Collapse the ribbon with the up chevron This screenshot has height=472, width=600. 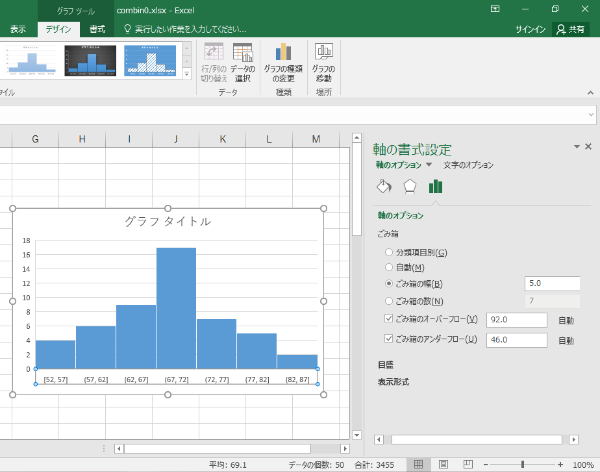[x=590, y=93]
